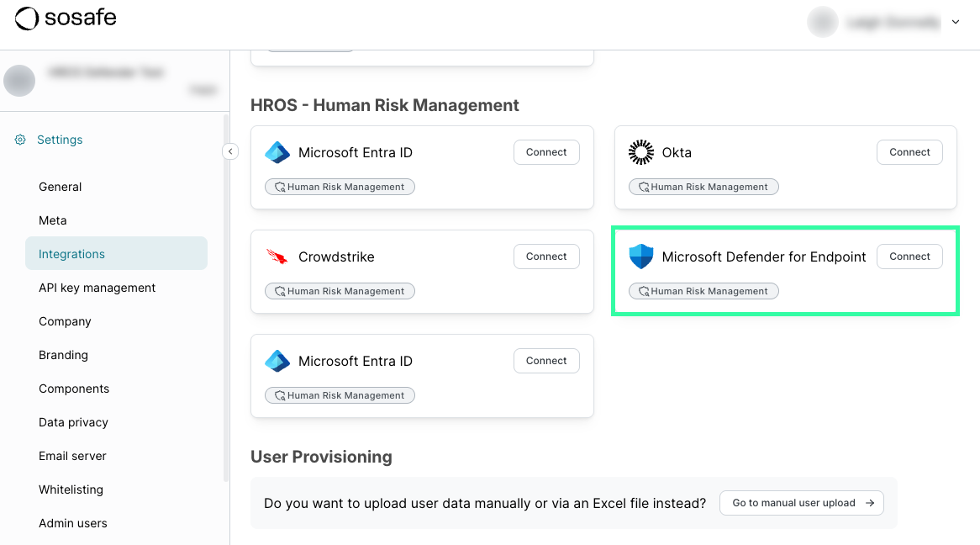Image resolution: width=980 pixels, height=545 pixels.
Task: Click the tag icon in Crowdstrike's badge
Action: pos(280,292)
